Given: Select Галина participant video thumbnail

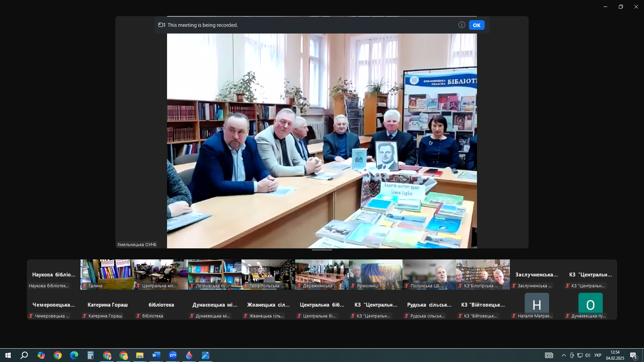Looking at the screenshot, I should point(107,274).
